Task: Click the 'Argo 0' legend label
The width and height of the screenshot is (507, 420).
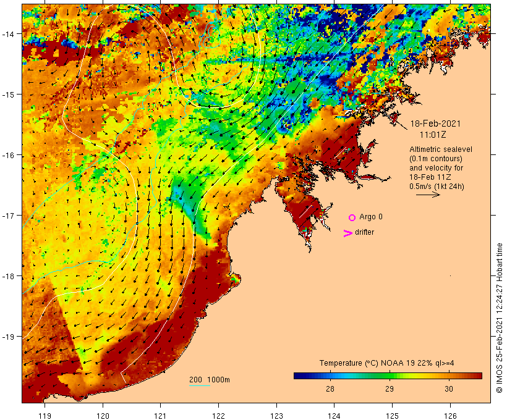Action: tap(371, 217)
